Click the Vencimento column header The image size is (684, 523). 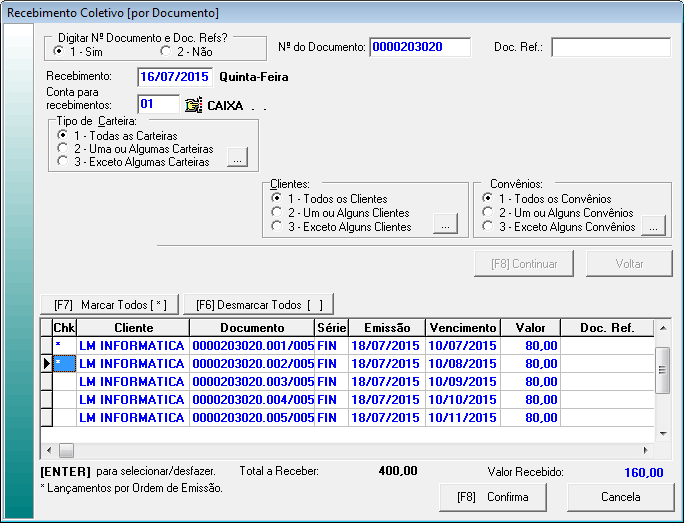point(462,327)
